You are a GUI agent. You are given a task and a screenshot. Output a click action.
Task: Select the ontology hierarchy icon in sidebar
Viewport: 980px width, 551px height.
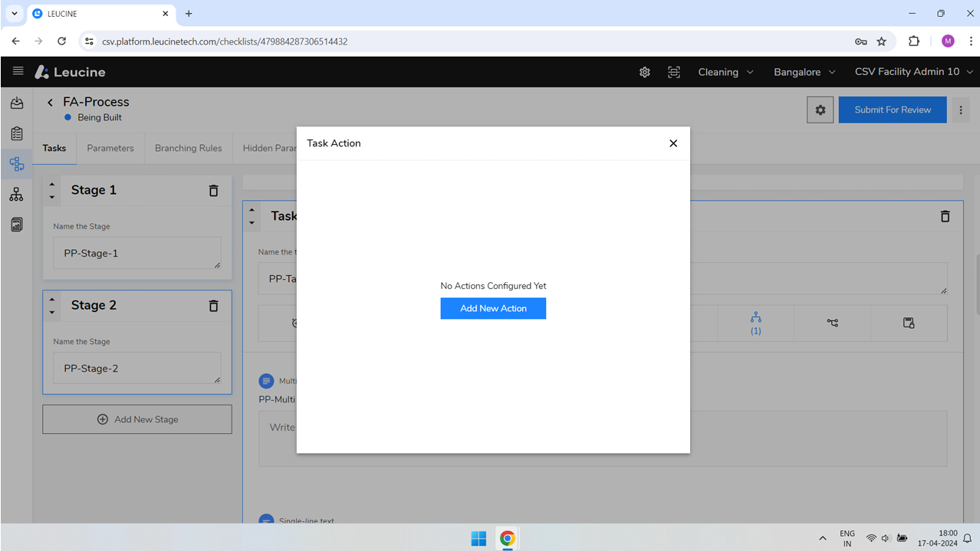click(x=17, y=194)
